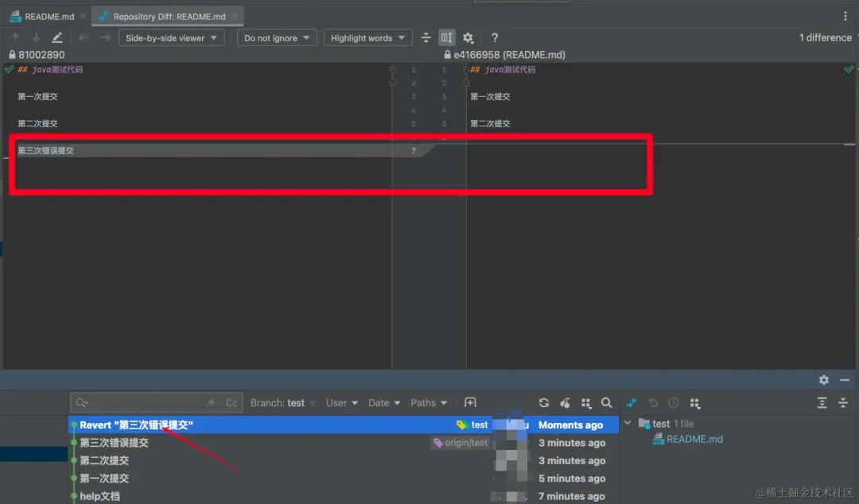Close the README.md editor tab
The height and width of the screenshot is (504, 859).
point(83,17)
